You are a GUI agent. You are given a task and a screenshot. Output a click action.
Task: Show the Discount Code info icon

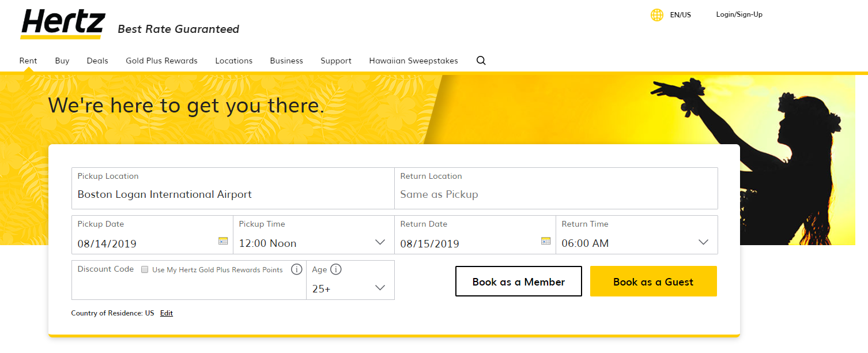pyautogui.click(x=297, y=269)
